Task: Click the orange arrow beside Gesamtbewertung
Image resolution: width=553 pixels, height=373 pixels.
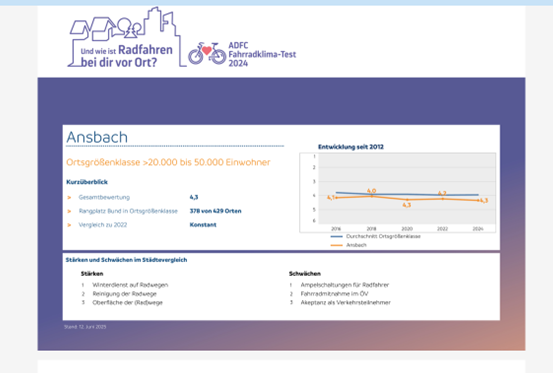Action: pyautogui.click(x=69, y=197)
